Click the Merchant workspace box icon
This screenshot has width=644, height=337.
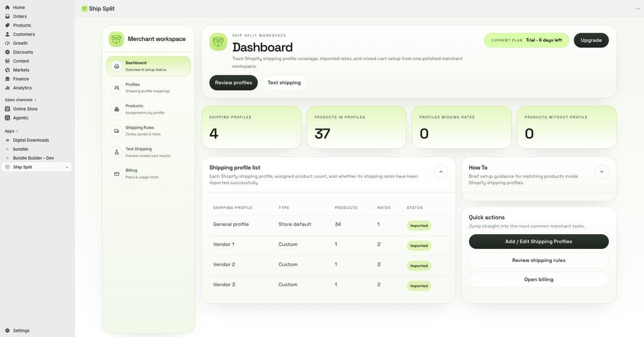click(x=116, y=39)
